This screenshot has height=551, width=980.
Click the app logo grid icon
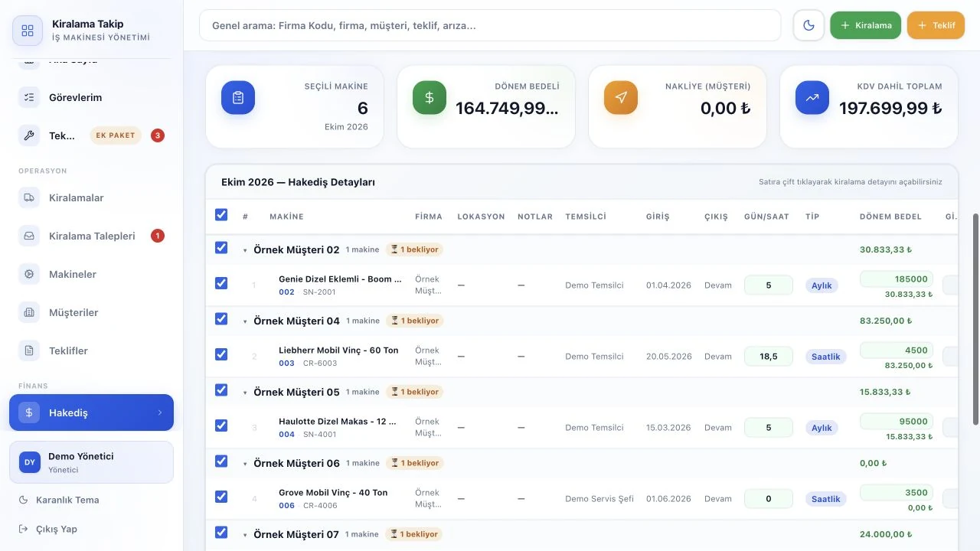click(28, 31)
